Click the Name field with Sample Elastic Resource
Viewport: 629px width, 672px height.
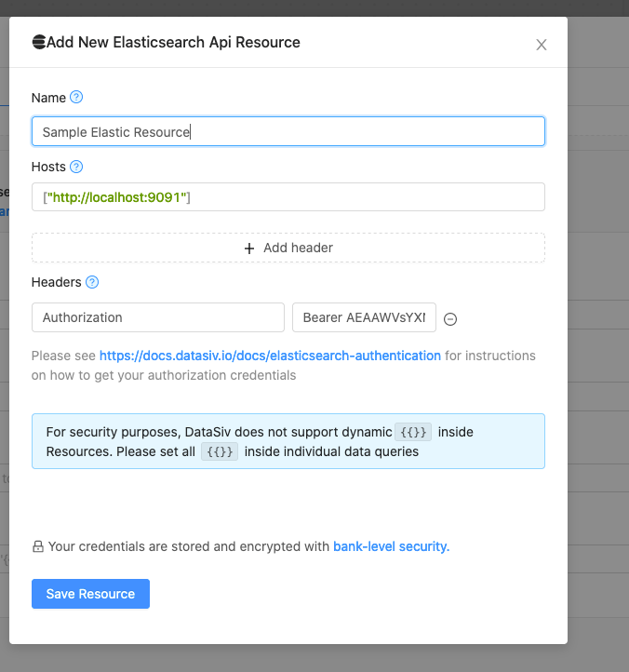[x=288, y=131]
